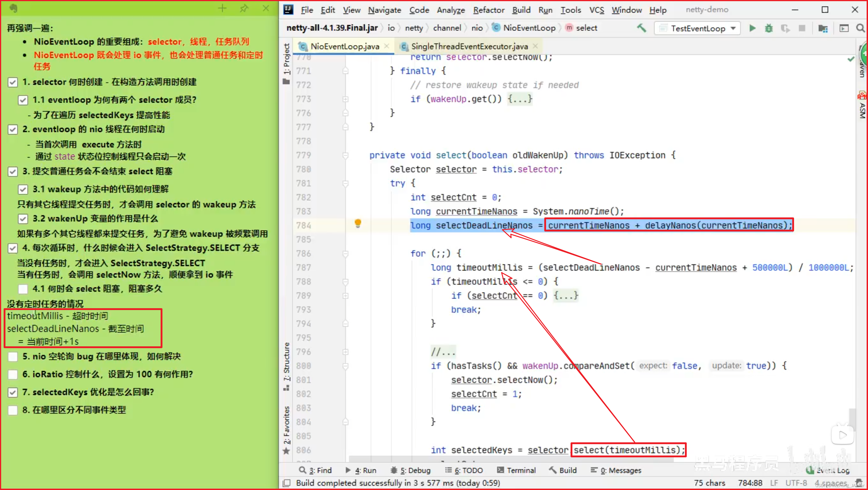Collapse the if block at line 800

click(345, 366)
